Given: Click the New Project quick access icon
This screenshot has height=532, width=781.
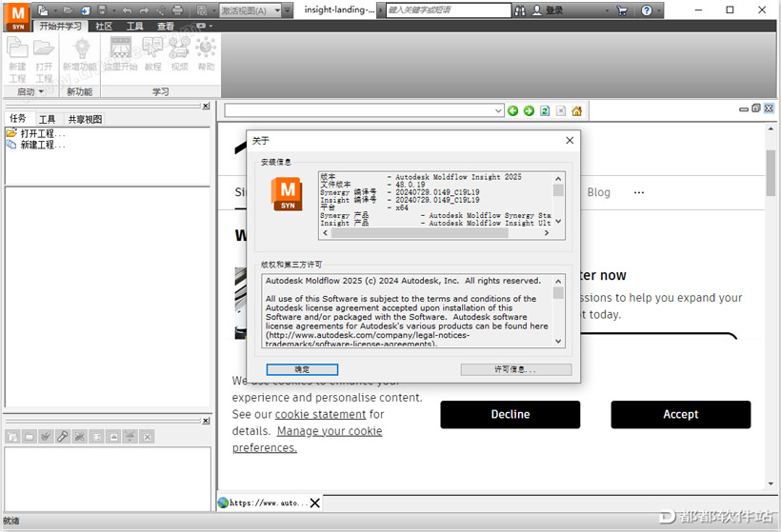Looking at the screenshot, I should click(43, 10).
